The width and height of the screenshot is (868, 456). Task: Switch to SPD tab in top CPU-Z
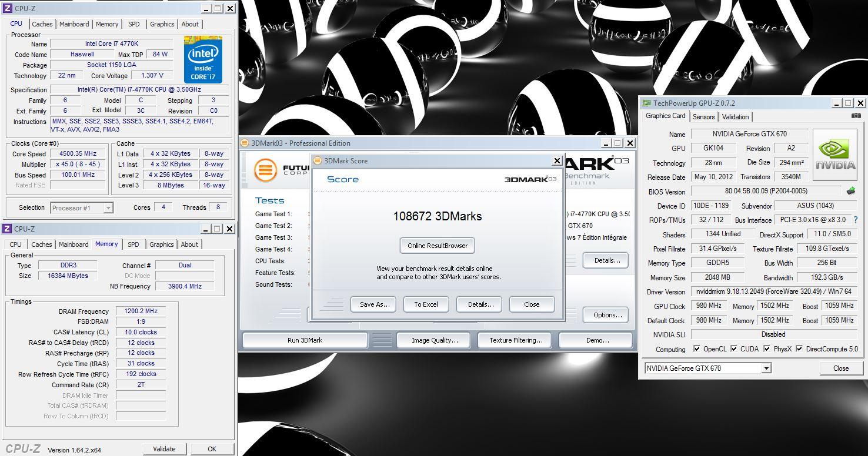point(134,24)
